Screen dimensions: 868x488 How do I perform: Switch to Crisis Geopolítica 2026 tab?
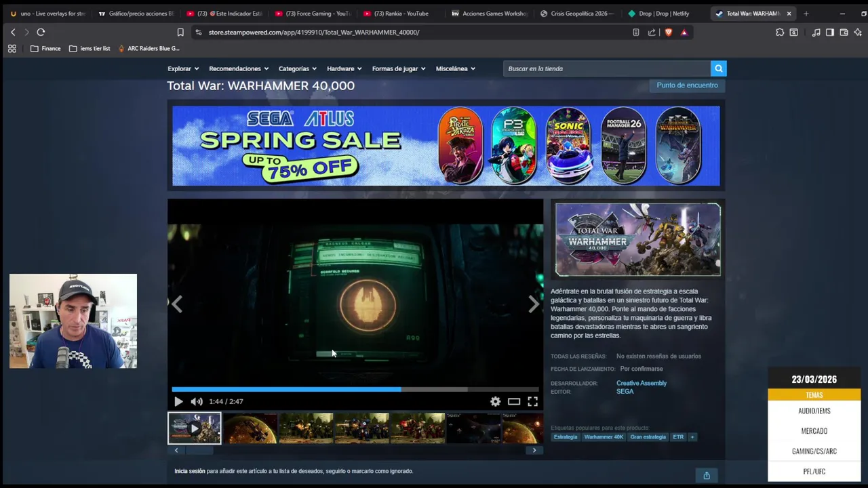tap(577, 14)
